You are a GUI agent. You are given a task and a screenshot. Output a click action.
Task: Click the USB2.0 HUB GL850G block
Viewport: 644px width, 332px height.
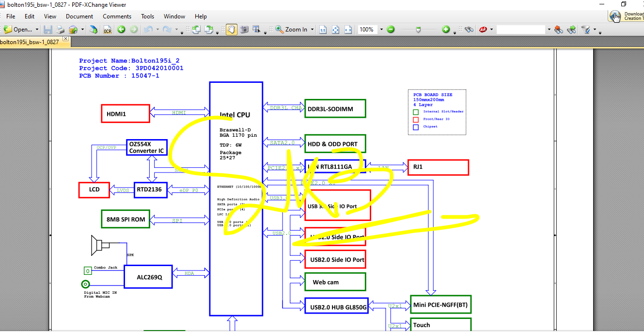[x=336, y=307]
